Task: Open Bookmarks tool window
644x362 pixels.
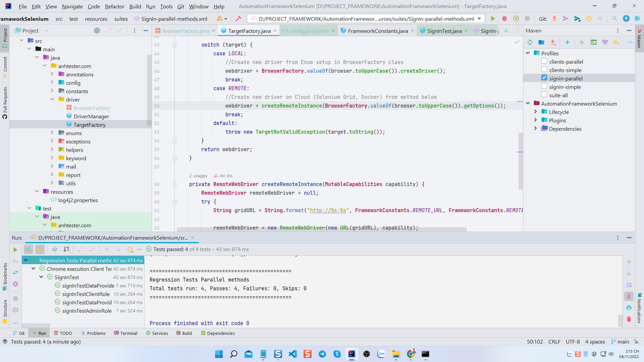Action: pyautogui.click(x=5, y=277)
